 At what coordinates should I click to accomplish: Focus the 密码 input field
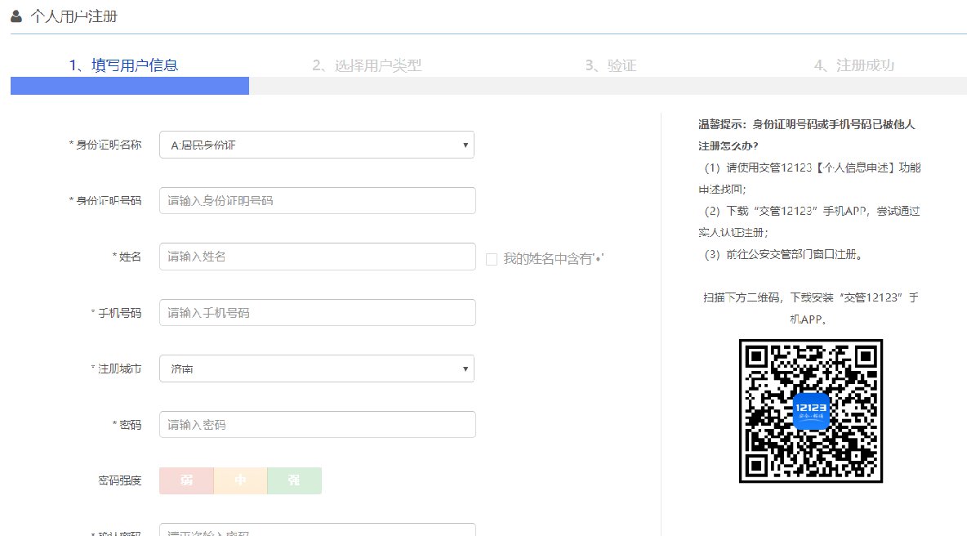click(x=317, y=424)
